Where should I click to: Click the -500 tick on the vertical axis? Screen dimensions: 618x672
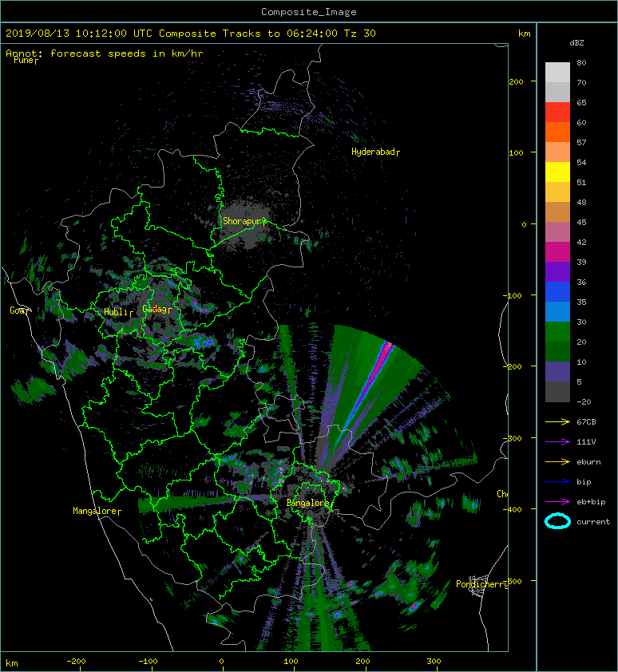513,581
